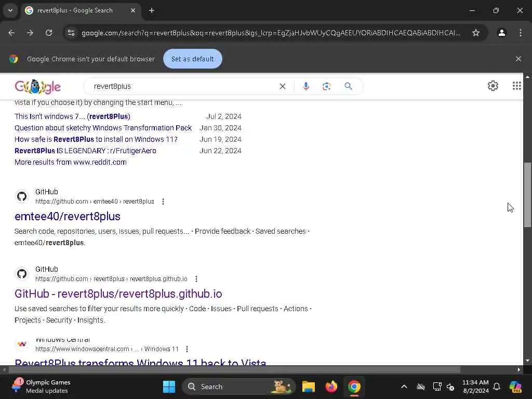Click the vertical page scrollbar thumb
532x399 pixels.
coord(527,195)
